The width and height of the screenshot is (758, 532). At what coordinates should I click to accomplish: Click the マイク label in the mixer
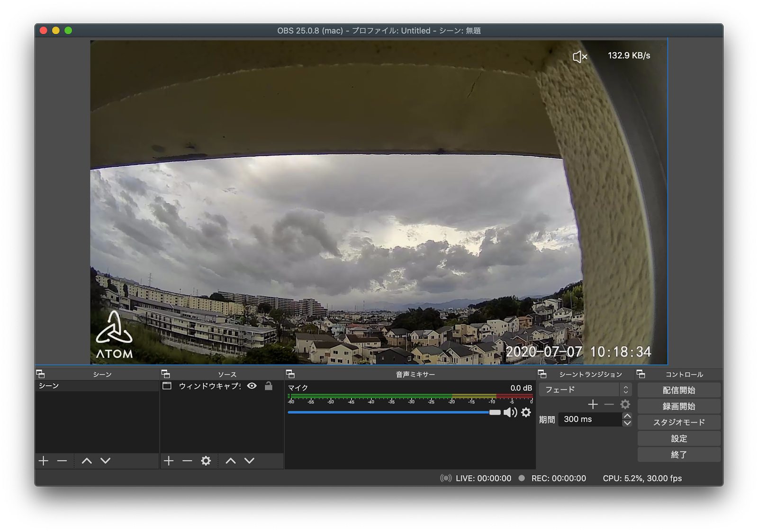(x=298, y=388)
